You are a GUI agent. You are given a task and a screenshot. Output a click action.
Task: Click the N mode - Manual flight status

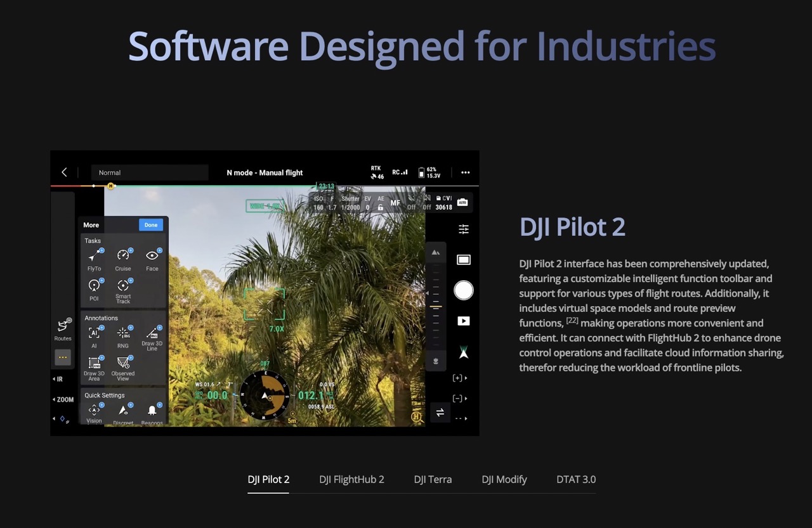pos(265,172)
